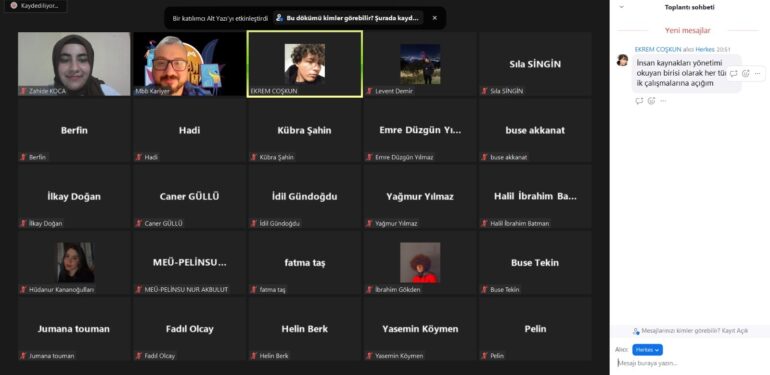Click muted mic icon beside Hüdanur Kananoğulları

pos(23,290)
